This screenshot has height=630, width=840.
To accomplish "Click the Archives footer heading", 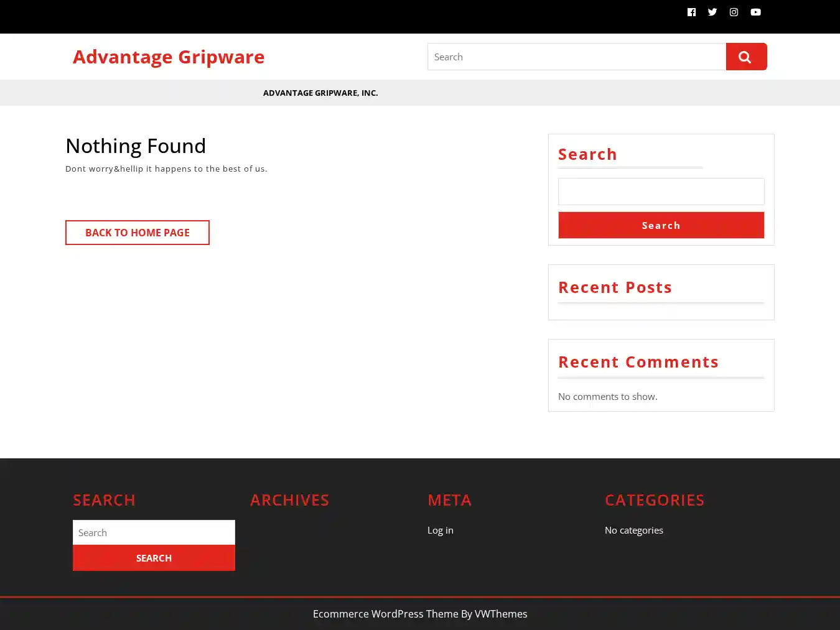I will (289, 500).
